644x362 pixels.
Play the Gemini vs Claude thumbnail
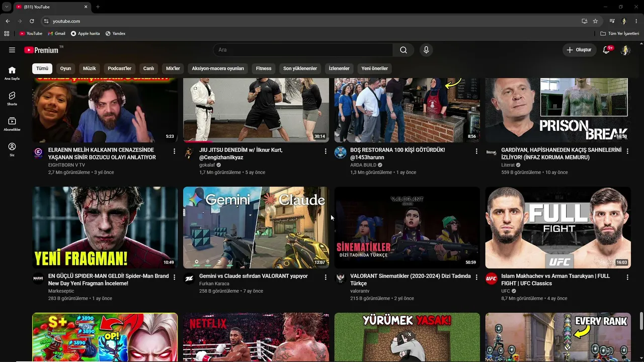(256, 228)
